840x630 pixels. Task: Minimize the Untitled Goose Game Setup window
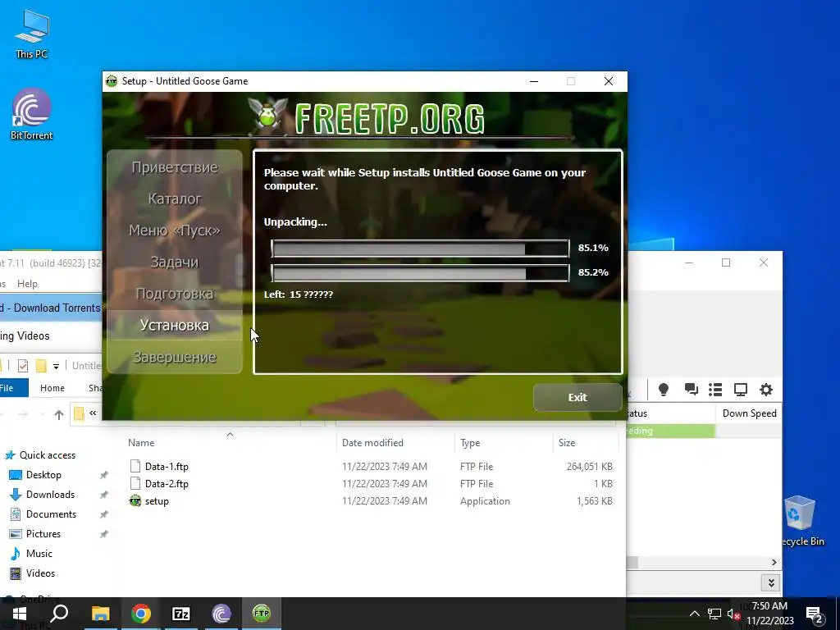tap(534, 81)
